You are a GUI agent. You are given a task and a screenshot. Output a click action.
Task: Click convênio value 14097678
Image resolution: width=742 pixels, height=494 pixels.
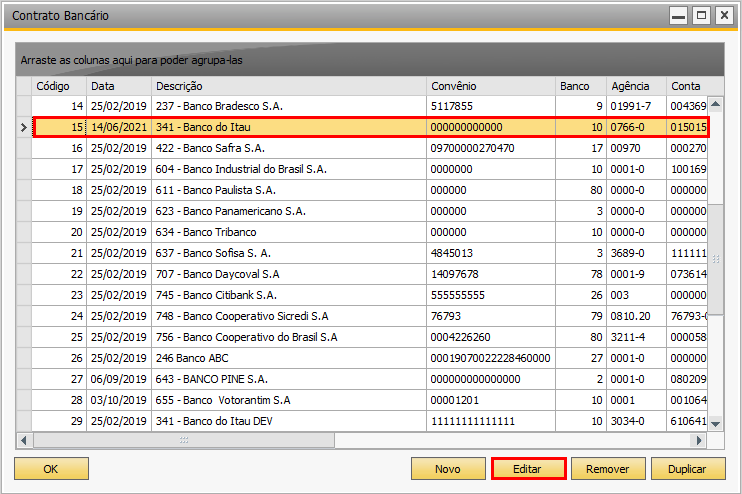point(491,274)
